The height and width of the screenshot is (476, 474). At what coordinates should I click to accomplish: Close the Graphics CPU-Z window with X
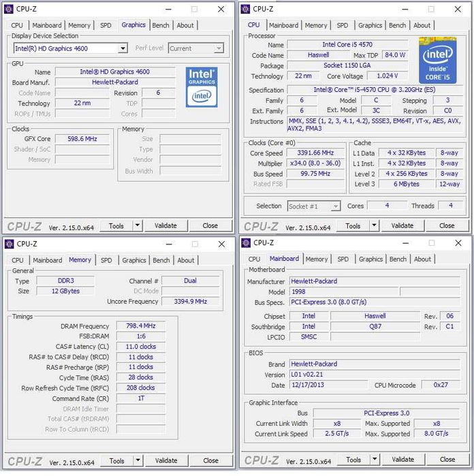coord(221,9)
